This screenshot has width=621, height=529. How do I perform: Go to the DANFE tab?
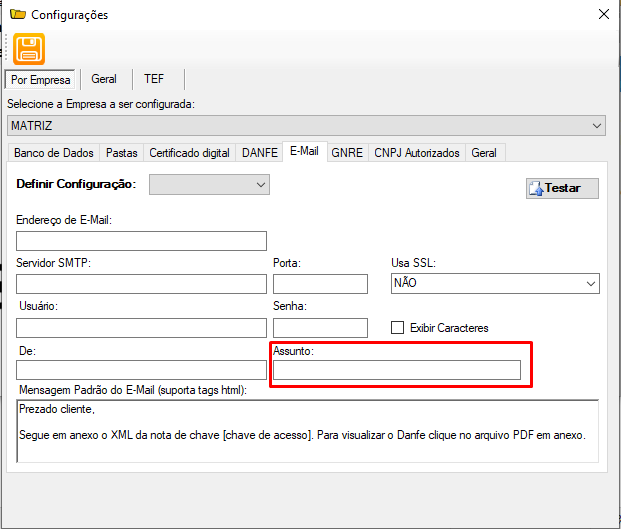[x=259, y=153]
